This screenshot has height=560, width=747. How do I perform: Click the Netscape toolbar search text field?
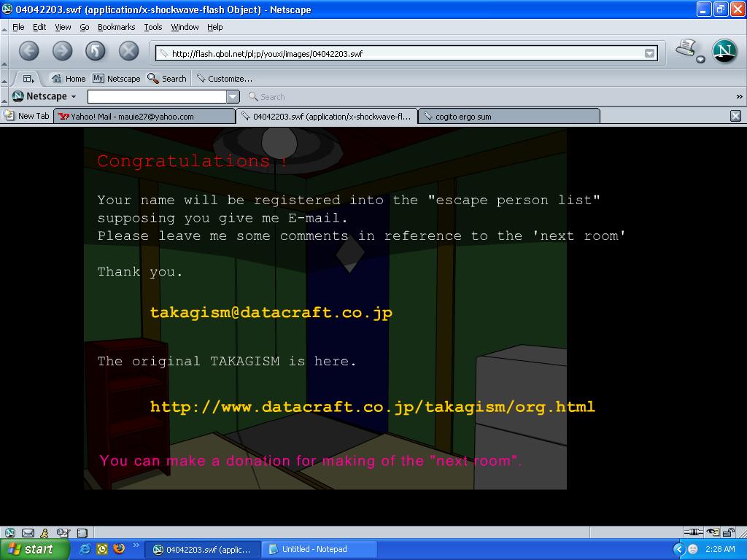tap(158, 97)
